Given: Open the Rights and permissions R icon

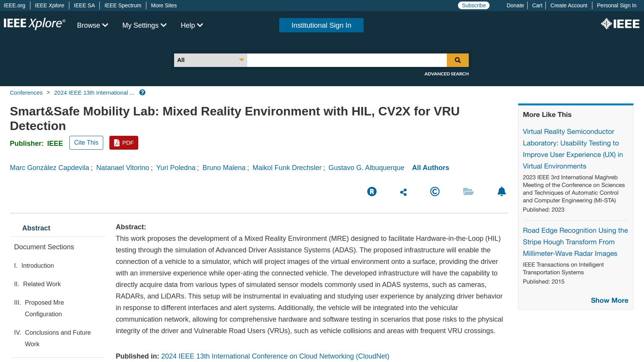Looking at the screenshot, I should [372, 192].
